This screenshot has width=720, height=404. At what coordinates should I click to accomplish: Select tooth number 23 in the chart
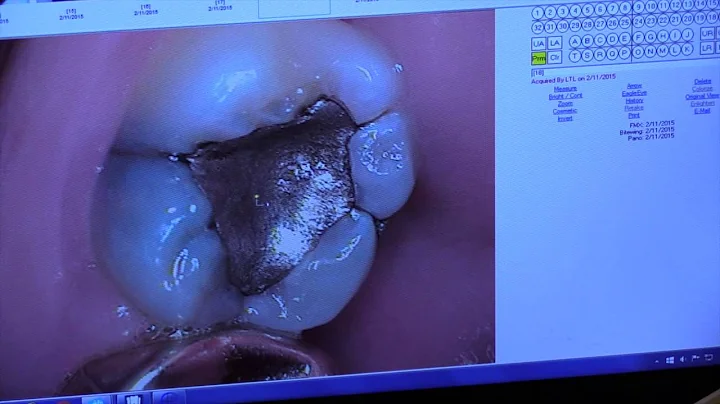[651, 21]
